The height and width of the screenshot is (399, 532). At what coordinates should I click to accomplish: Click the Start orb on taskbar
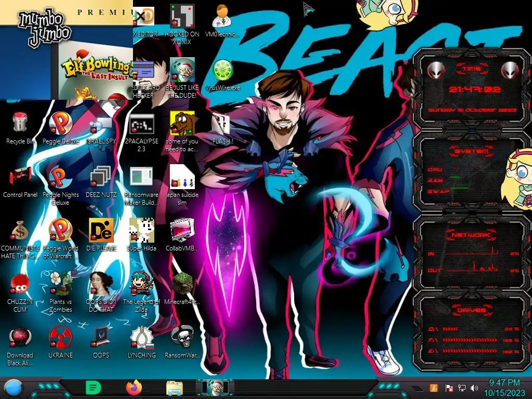[x=12, y=389]
